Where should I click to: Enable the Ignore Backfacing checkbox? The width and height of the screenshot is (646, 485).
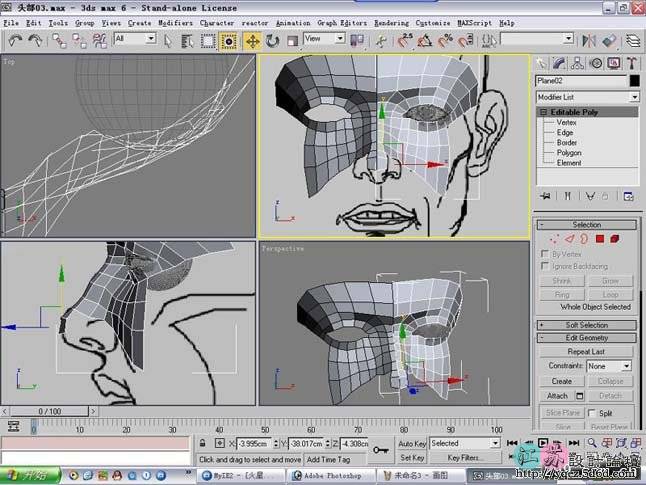pyautogui.click(x=545, y=266)
